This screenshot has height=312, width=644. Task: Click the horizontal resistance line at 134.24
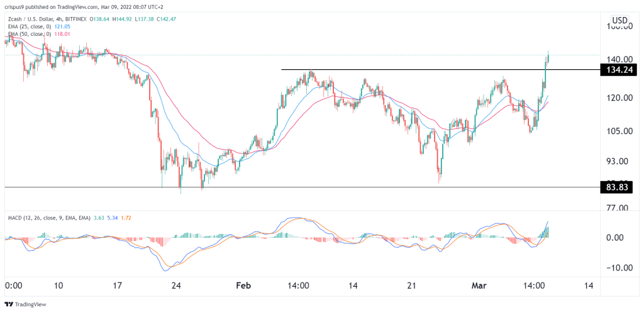pos(440,70)
